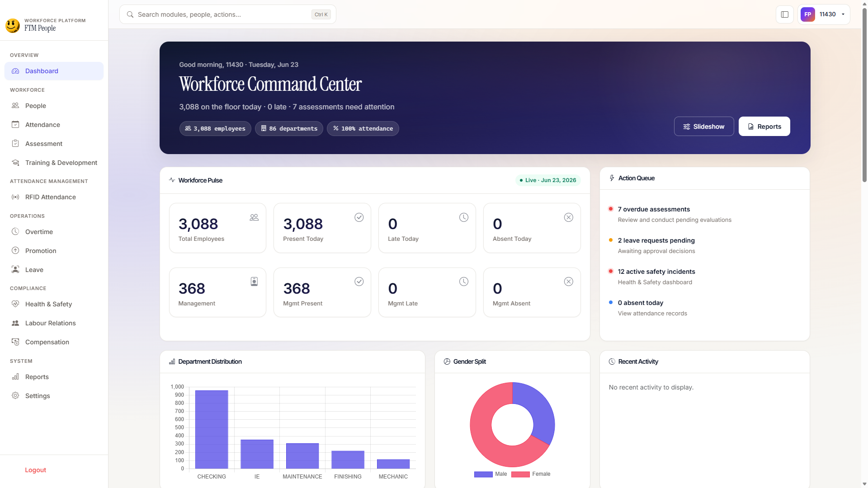Go to People in the sidebar
The image size is (868, 488).
click(x=54, y=106)
